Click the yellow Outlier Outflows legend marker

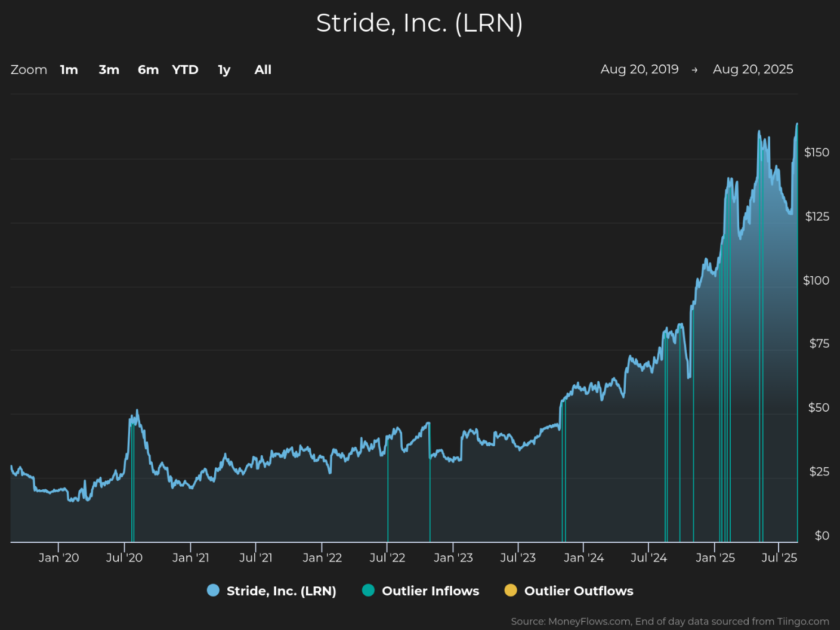511,591
